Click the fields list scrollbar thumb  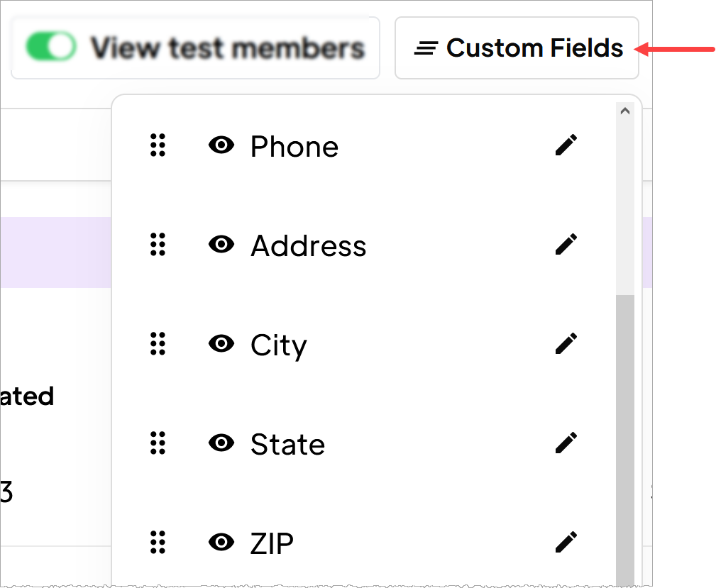[x=625, y=440]
